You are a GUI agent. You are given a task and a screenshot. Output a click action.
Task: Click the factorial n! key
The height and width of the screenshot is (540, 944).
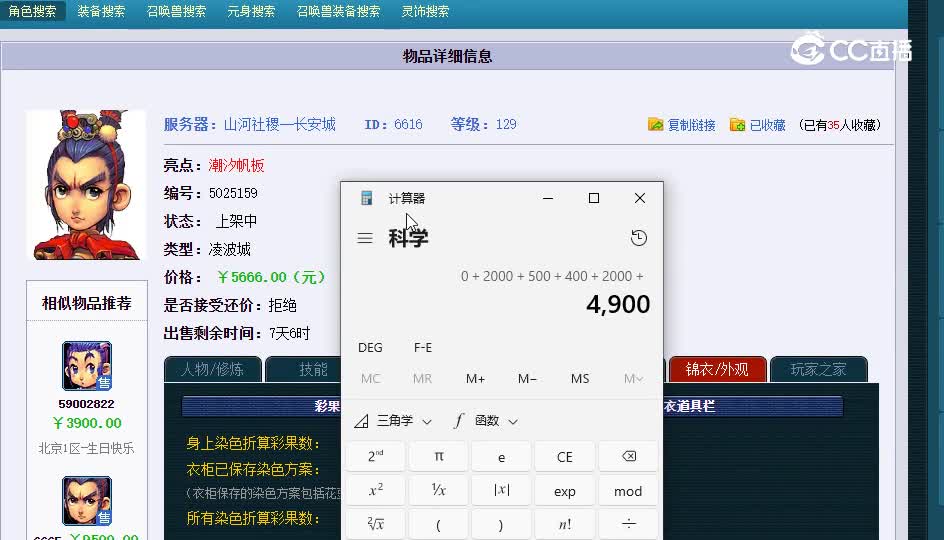click(x=564, y=524)
